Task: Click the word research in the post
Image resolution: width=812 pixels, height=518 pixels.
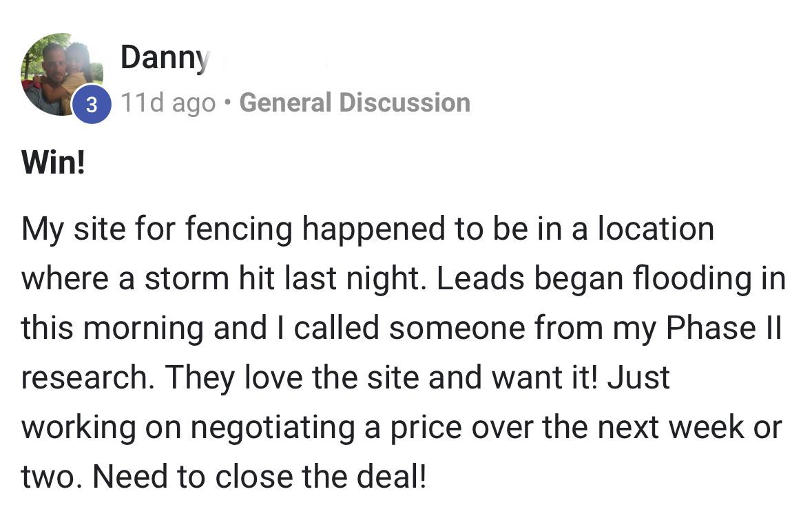Action: coord(85,377)
